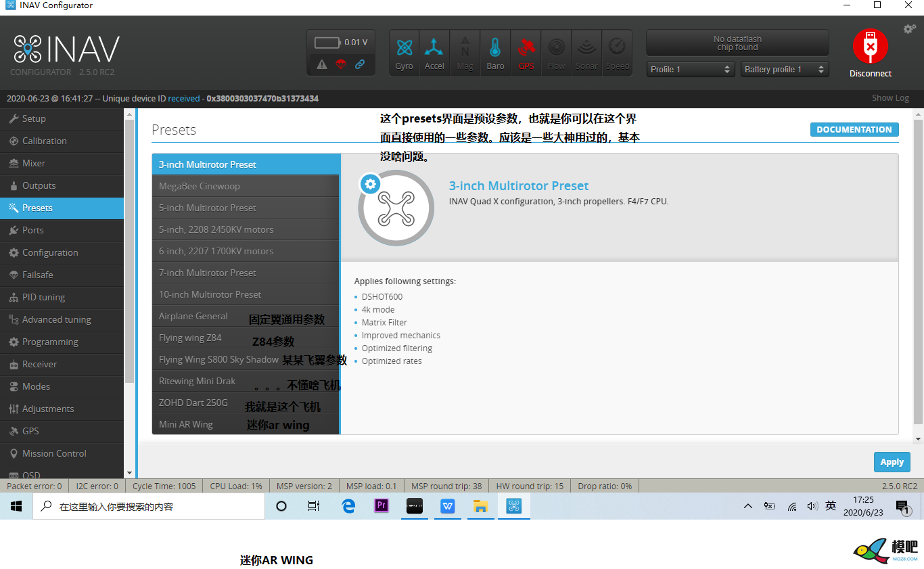Open the Profile 1 dropdown
Screen dimensions: 924x569
click(691, 69)
